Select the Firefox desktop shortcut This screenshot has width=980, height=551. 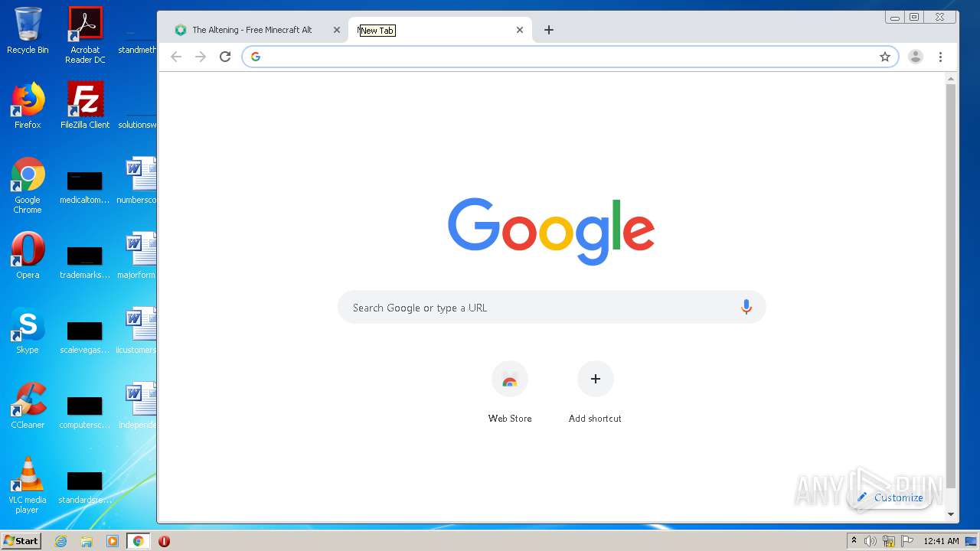(28, 105)
